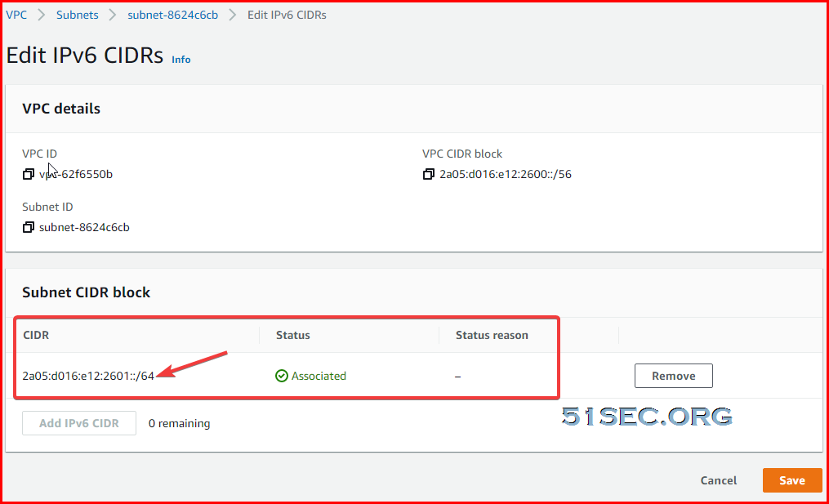Open subnet-8624c6cb breadcrumb link
This screenshot has width=829, height=504.
[173, 15]
